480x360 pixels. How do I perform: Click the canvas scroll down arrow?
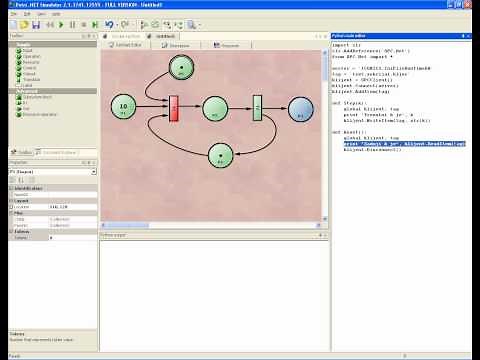325,219
